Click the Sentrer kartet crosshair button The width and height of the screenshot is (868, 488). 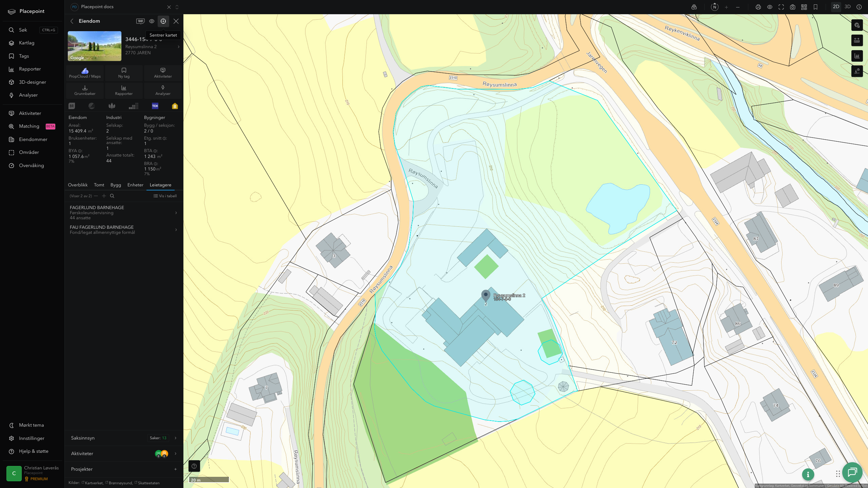coord(163,21)
